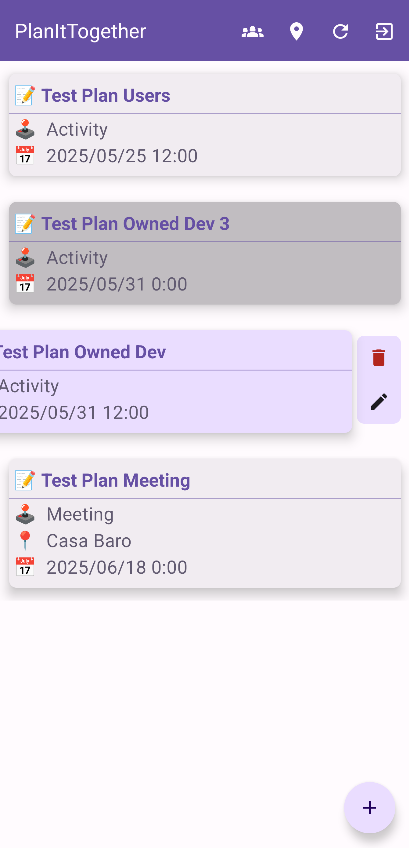
Task: Click the date 2025/05/31 0:00 on grey card
Action: click(x=117, y=284)
